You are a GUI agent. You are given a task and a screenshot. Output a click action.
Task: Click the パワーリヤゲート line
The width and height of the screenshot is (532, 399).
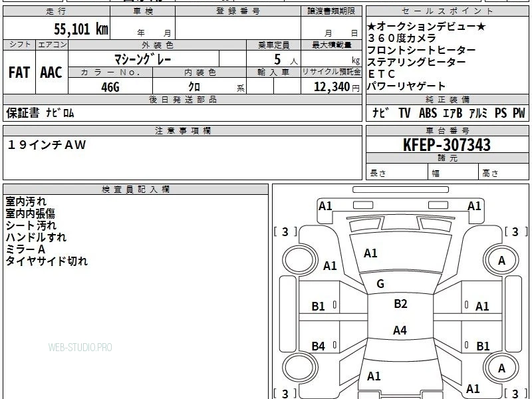(x=406, y=86)
